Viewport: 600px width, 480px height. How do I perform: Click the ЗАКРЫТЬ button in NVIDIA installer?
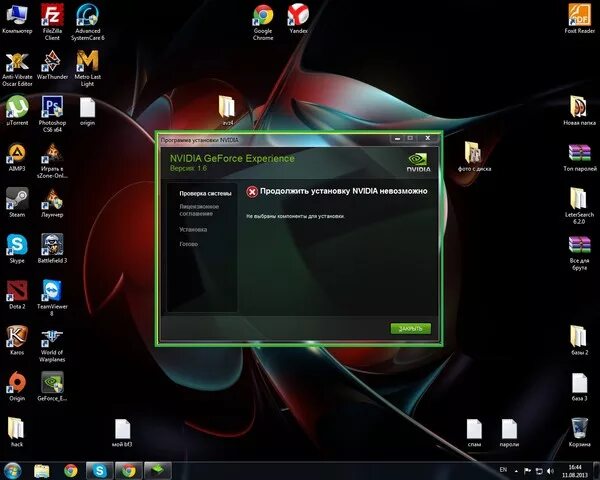pos(411,328)
